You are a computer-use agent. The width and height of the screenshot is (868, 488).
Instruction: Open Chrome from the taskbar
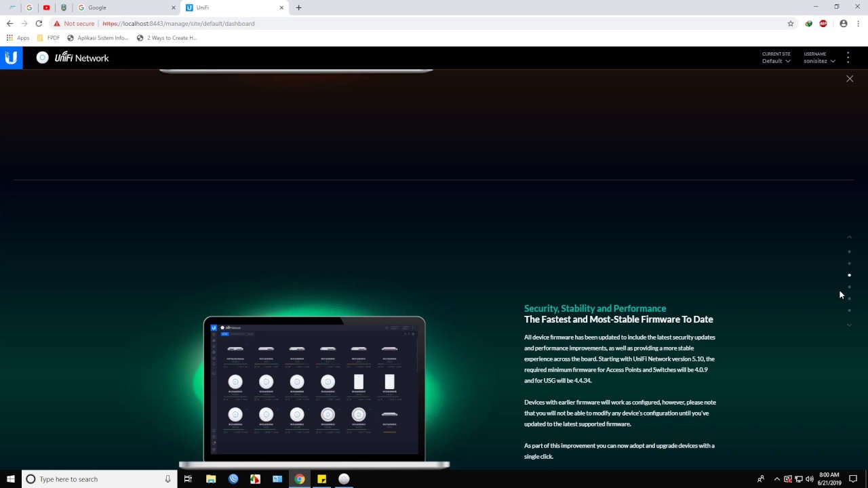click(x=300, y=479)
